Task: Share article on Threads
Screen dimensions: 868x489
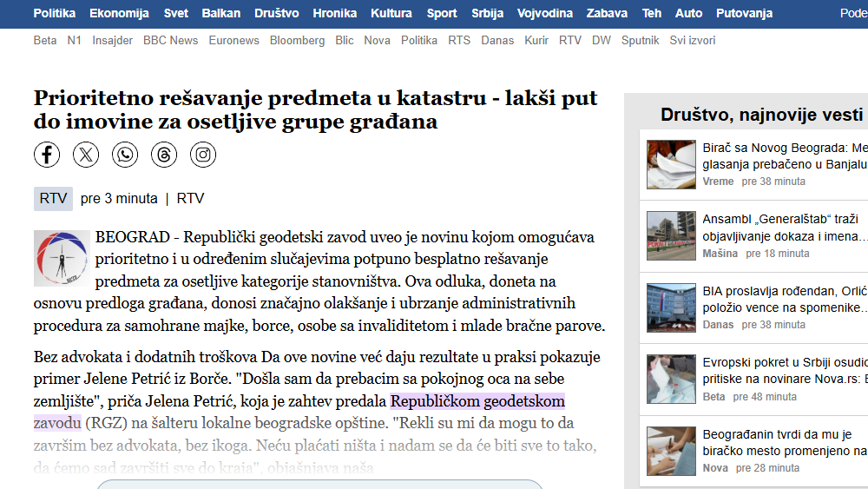Action: click(164, 155)
